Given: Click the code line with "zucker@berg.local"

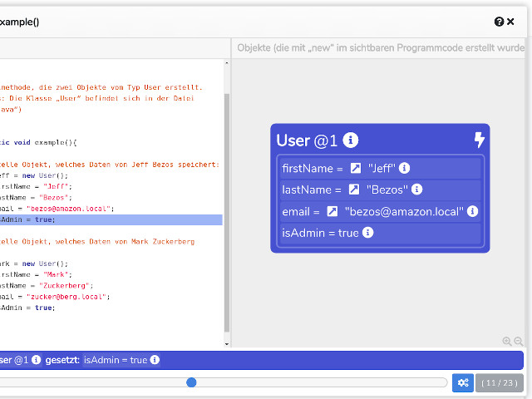Looking at the screenshot, I should 55,297.
